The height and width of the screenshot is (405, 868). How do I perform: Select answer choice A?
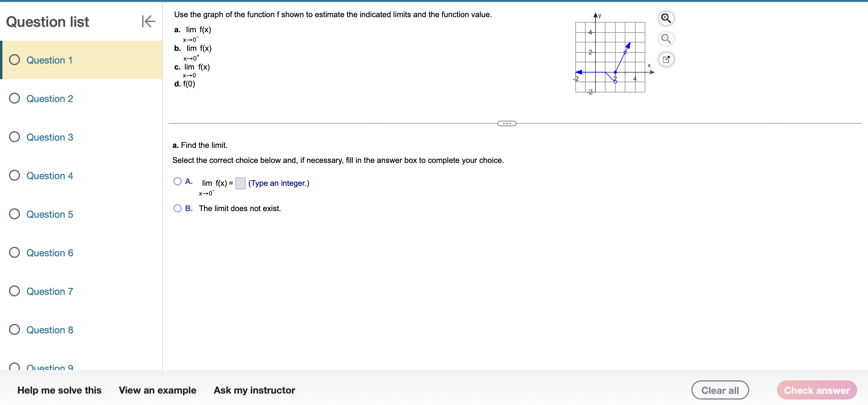[x=177, y=181]
